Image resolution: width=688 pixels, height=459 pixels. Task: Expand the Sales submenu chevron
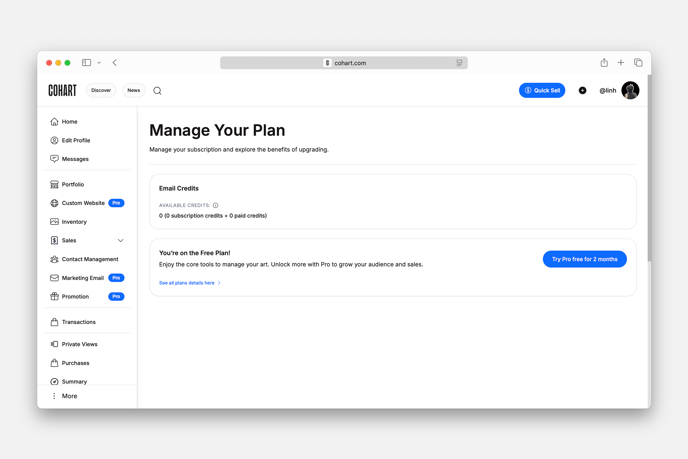(121, 241)
